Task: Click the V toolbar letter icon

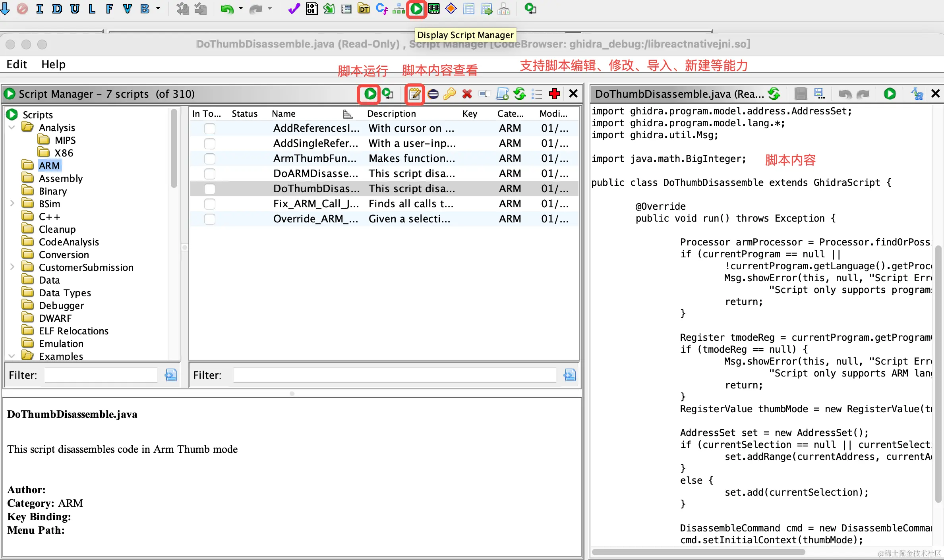Action: pos(127,9)
